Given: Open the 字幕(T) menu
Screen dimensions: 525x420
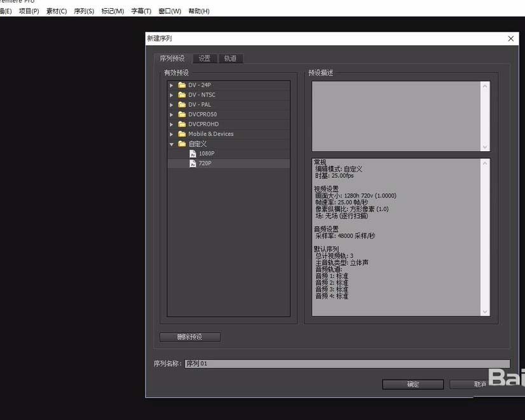Looking at the screenshot, I should coord(141,11).
